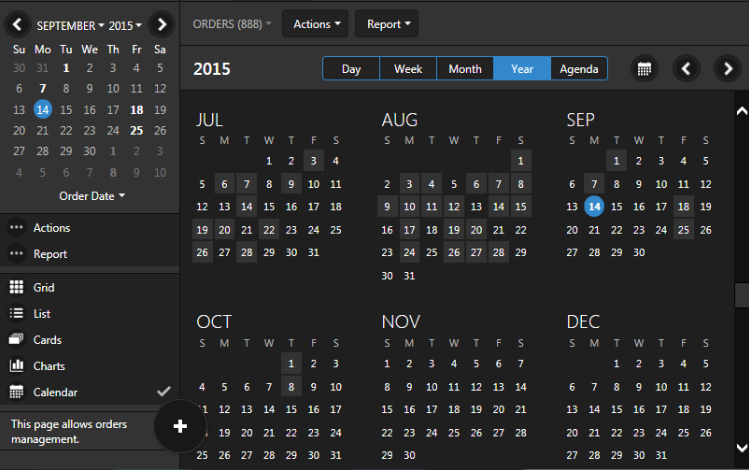Open the ORDERS (888) view selector

[x=232, y=24]
